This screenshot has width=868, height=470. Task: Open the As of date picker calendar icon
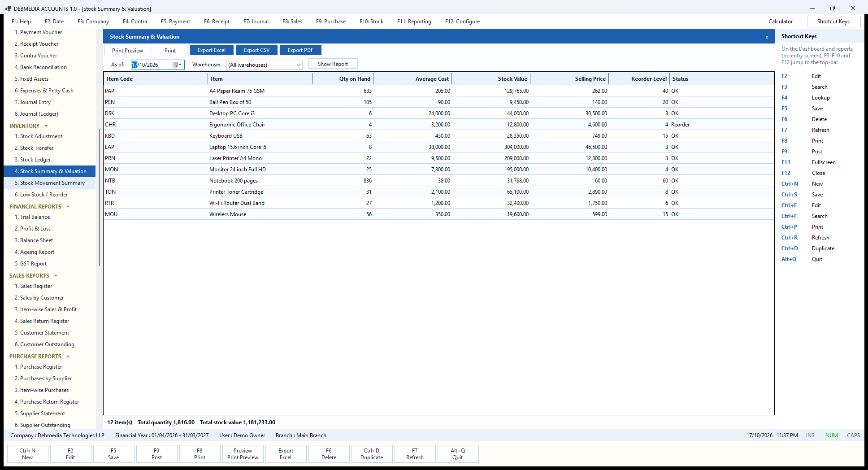pyautogui.click(x=177, y=65)
